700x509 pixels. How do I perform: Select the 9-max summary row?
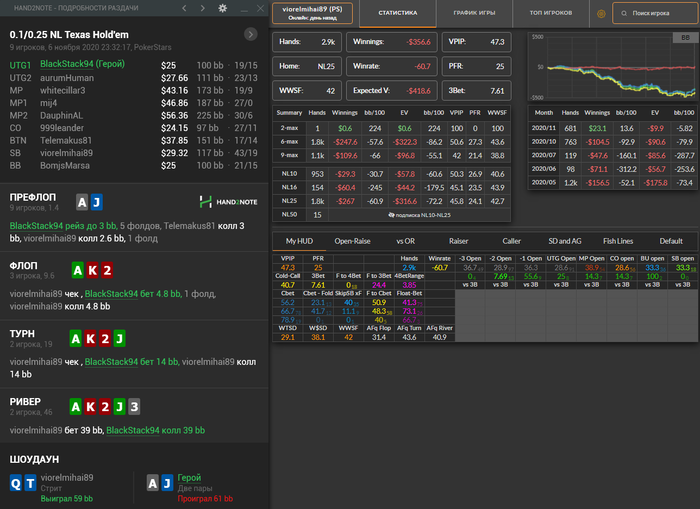coord(392,155)
